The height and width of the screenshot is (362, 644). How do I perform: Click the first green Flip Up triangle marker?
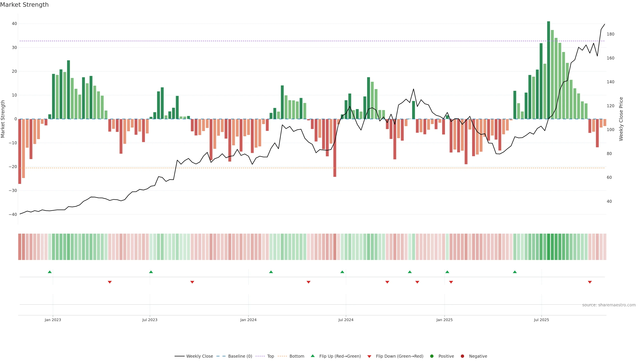click(x=50, y=272)
